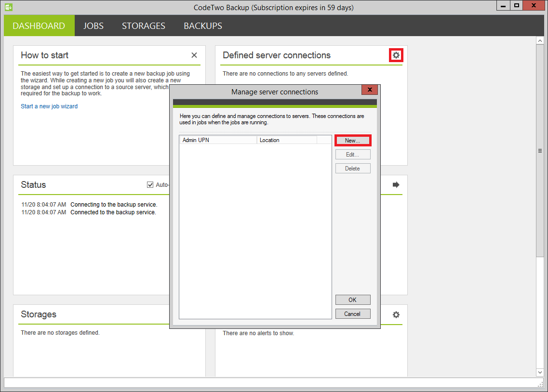Click the dashboard scrollbar down arrow
This screenshot has width=548, height=392.
click(x=540, y=372)
